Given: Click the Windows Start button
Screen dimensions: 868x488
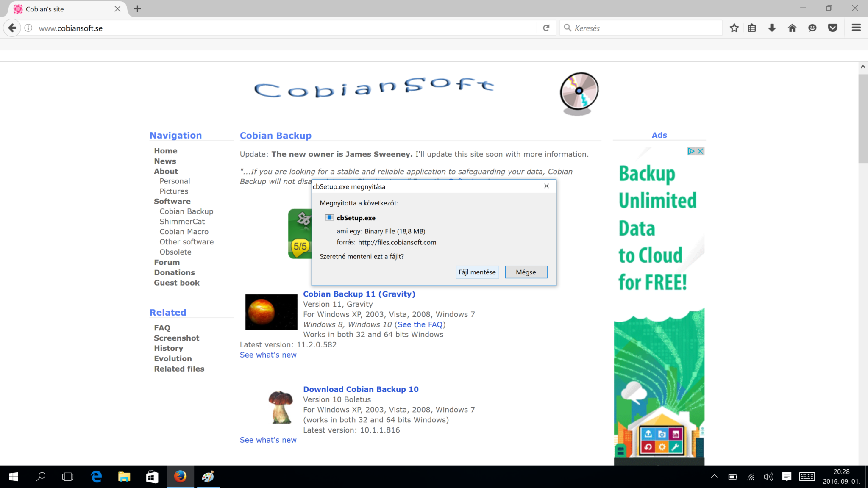Looking at the screenshot, I should [13, 476].
